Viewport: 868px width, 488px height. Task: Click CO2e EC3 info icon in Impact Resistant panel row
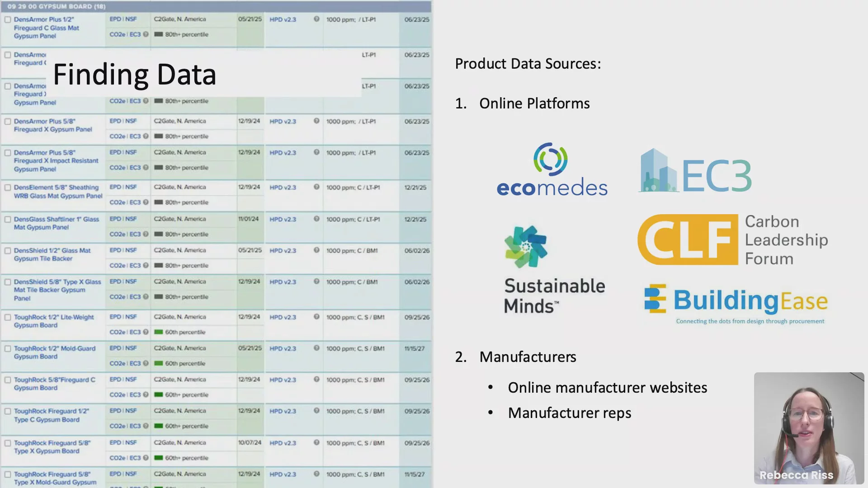pyautogui.click(x=146, y=167)
